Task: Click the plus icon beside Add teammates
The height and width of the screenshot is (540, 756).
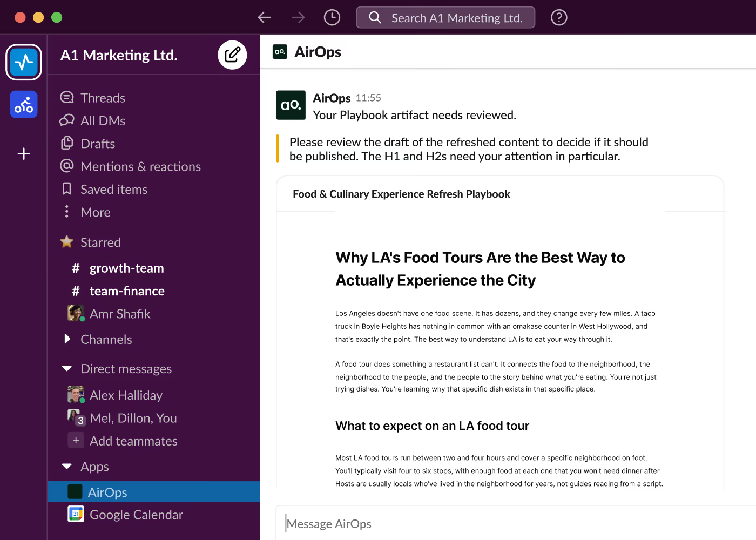Action: click(x=76, y=441)
